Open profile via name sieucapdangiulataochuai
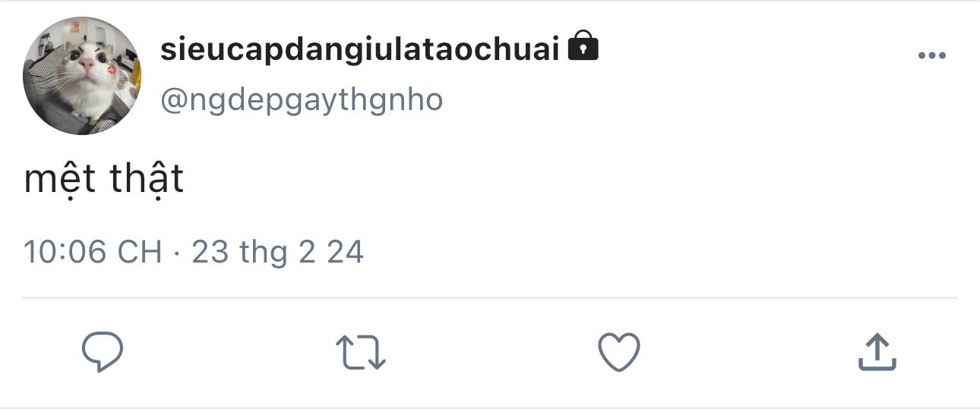This screenshot has height=409, width=980. click(359, 49)
